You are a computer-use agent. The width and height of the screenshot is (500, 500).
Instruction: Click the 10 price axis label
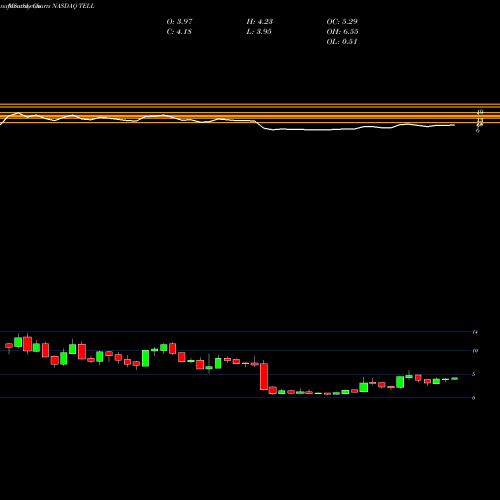tap(475, 351)
